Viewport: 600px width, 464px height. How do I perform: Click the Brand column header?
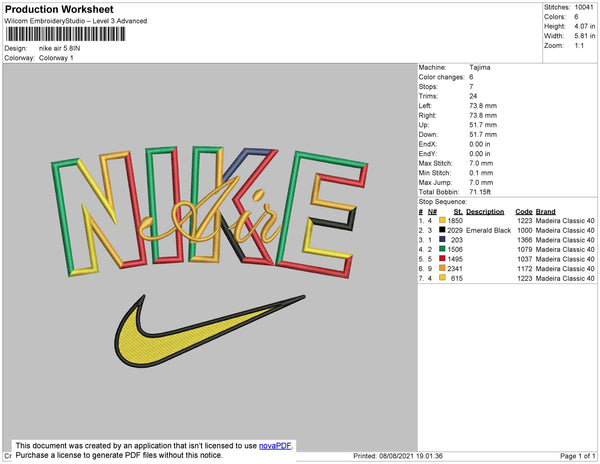click(x=545, y=212)
